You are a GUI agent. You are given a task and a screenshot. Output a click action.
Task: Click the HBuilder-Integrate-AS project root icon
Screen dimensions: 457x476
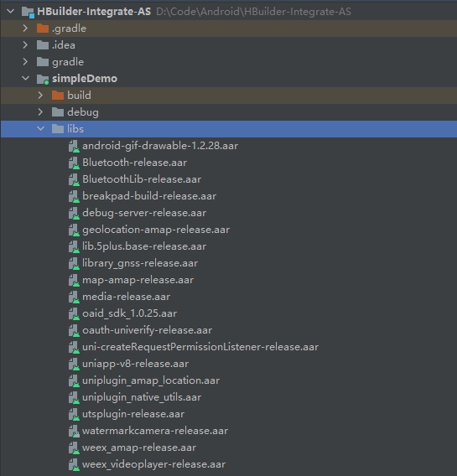click(28, 12)
